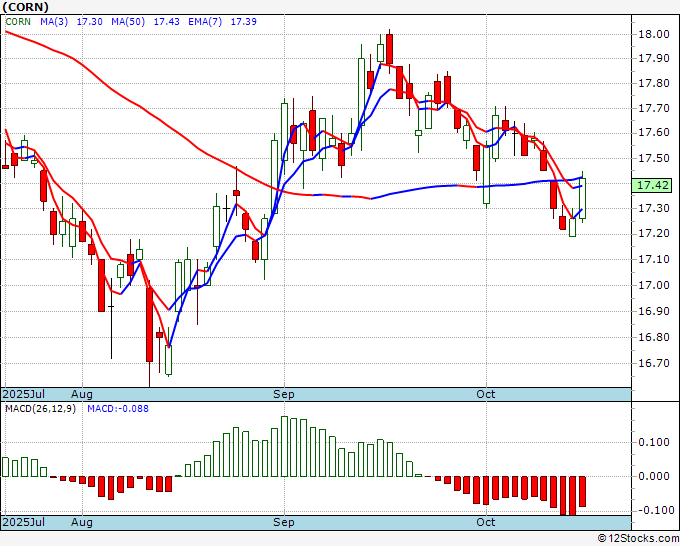Click the current price tag 17.42
Screen dimensions: 680x546
(652, 185)
